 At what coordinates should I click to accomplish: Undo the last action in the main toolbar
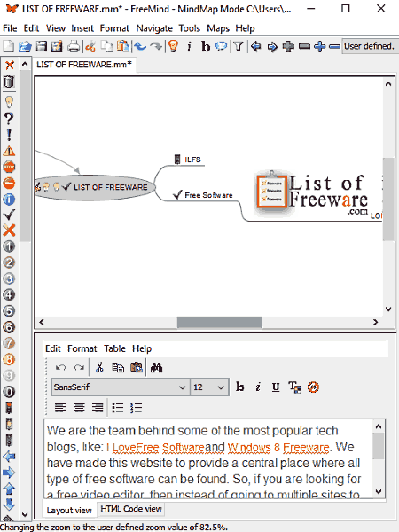[x=140, y=46]
